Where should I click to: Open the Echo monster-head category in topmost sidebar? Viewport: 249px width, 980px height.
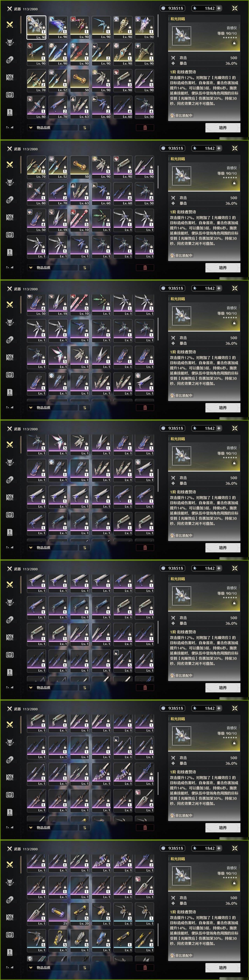click(10, 42)
